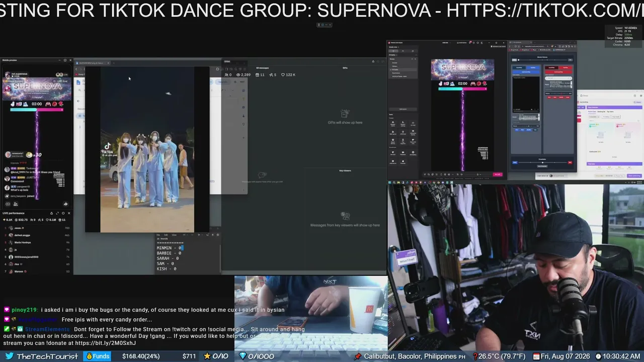Open the Multi-guest tool

(x=393, y=132)
